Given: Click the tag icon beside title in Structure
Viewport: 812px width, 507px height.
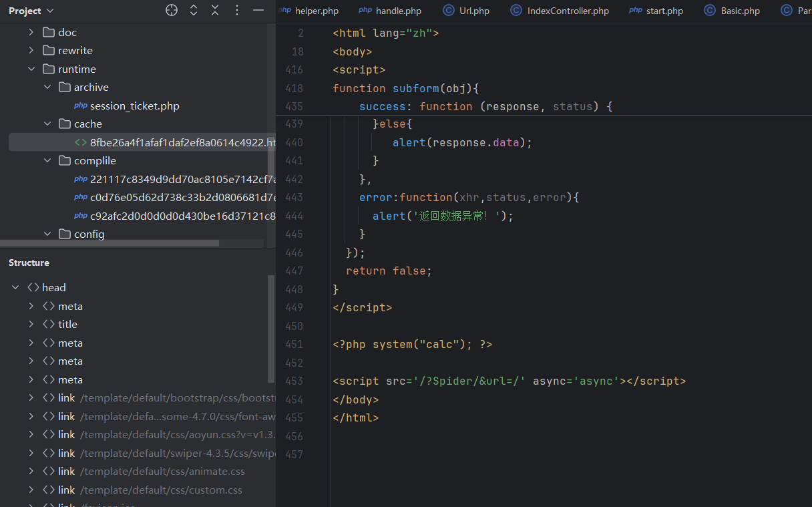Looking at the screenshot, I should click(x=49, y=324).
